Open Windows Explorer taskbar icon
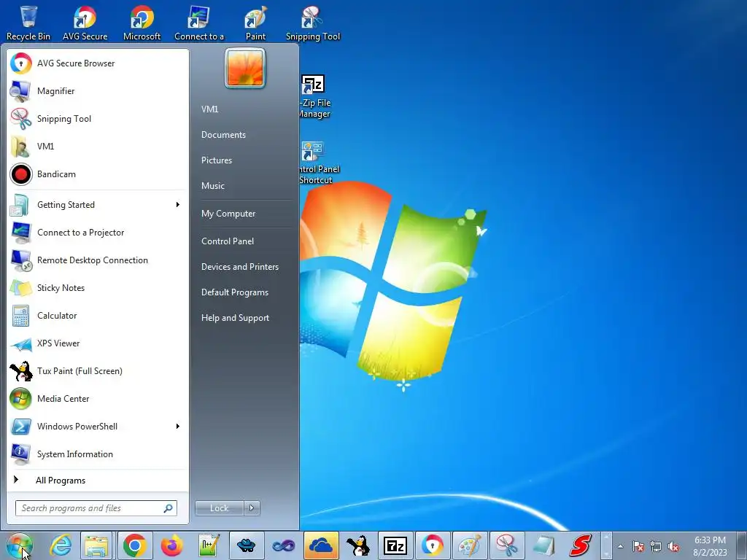This screenshot has width=747, height=560. click(97, 545)
